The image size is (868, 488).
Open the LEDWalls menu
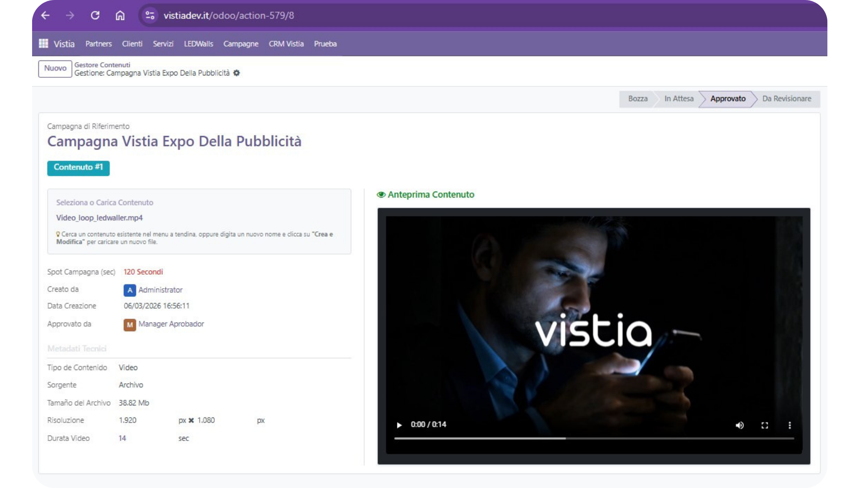(x=198, y=44)
